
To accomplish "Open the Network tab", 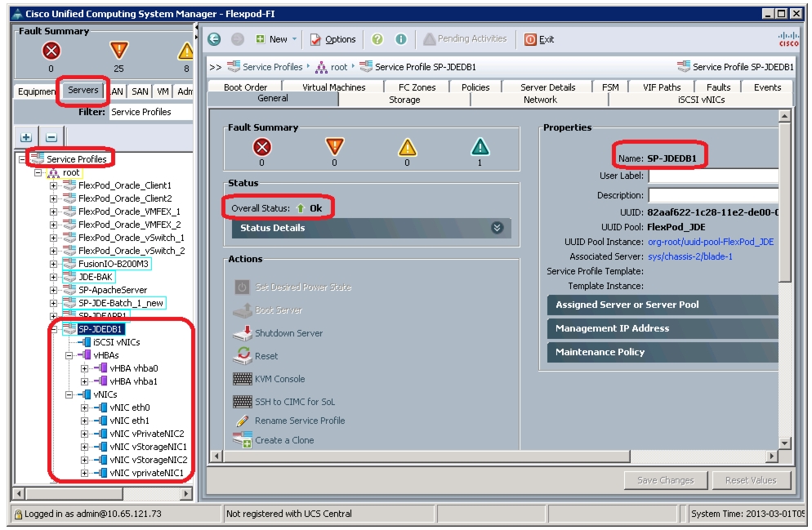I will [x=540, y=100].
